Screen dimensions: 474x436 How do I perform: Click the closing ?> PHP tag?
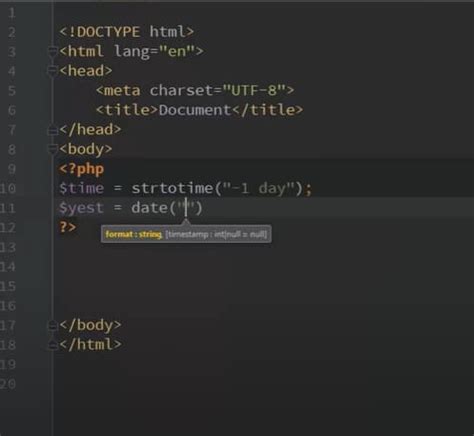[68, 227]
